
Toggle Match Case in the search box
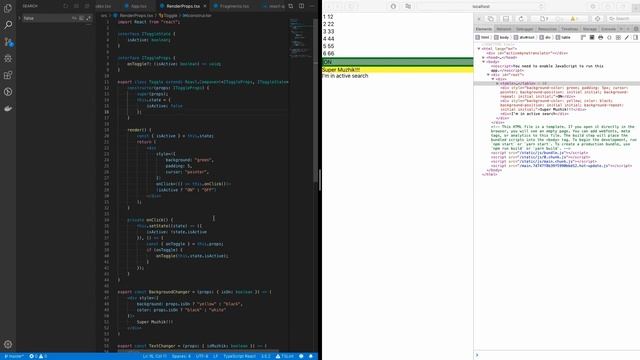[74, 18]
